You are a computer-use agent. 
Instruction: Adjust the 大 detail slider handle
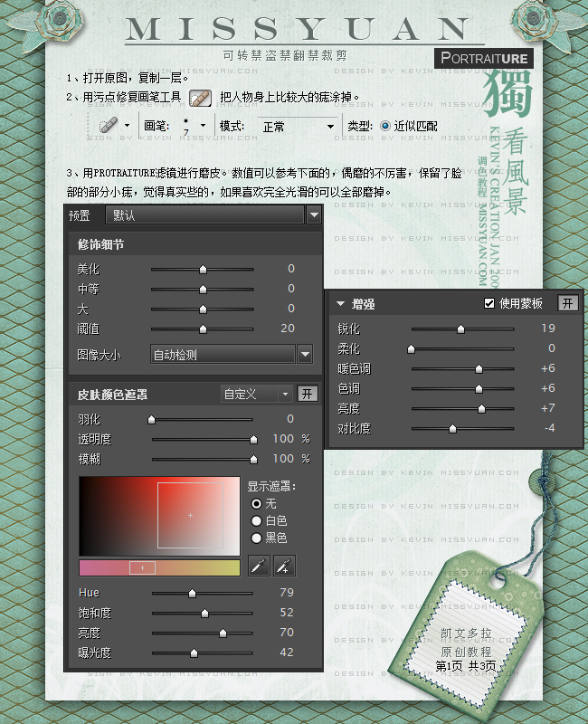203,309
